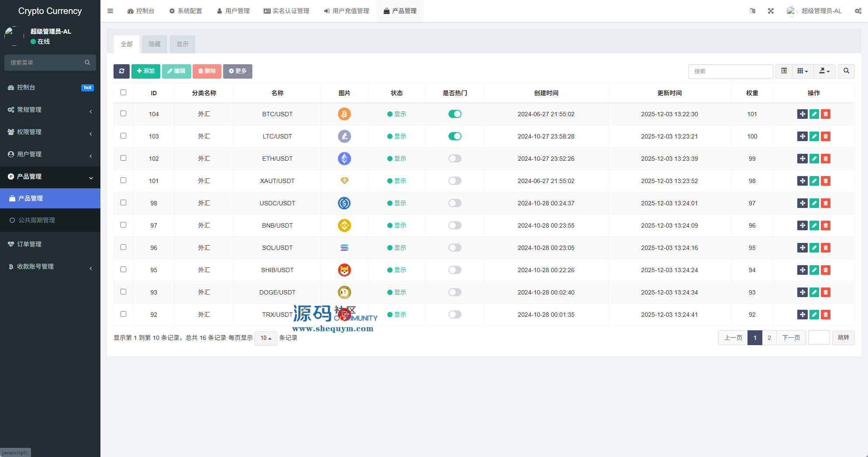Click the table 搜索 input field

[730, 71]
